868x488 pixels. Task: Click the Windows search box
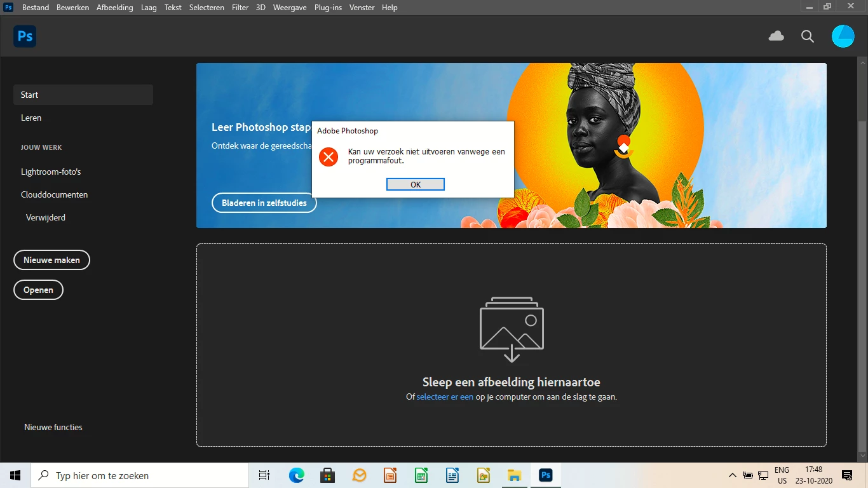pos(140,475)
